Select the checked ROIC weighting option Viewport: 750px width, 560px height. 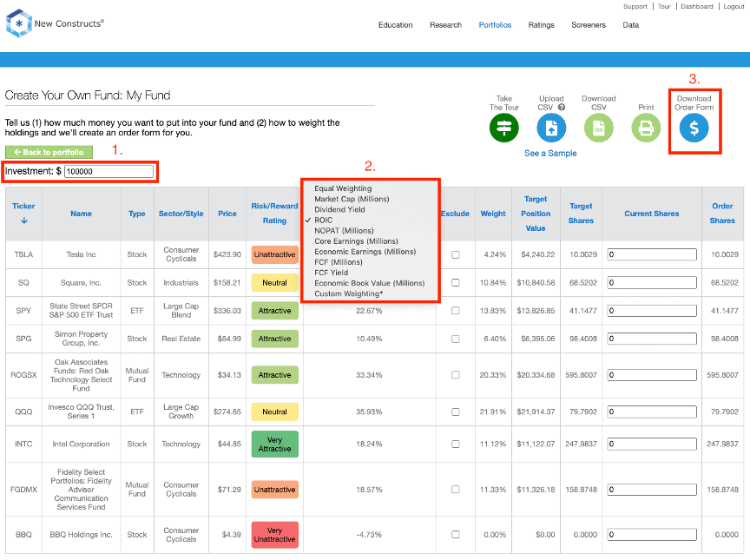[x=323, y=220]
